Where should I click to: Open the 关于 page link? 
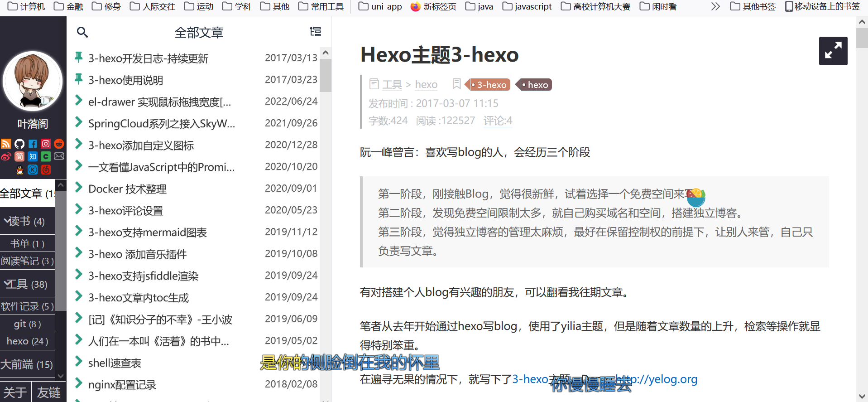pos(15,392)
